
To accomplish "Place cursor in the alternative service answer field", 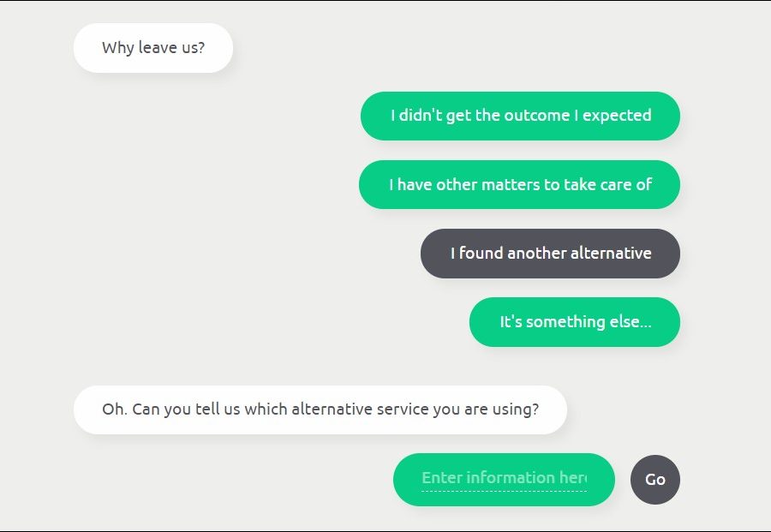I will click(x=504, y=478).
